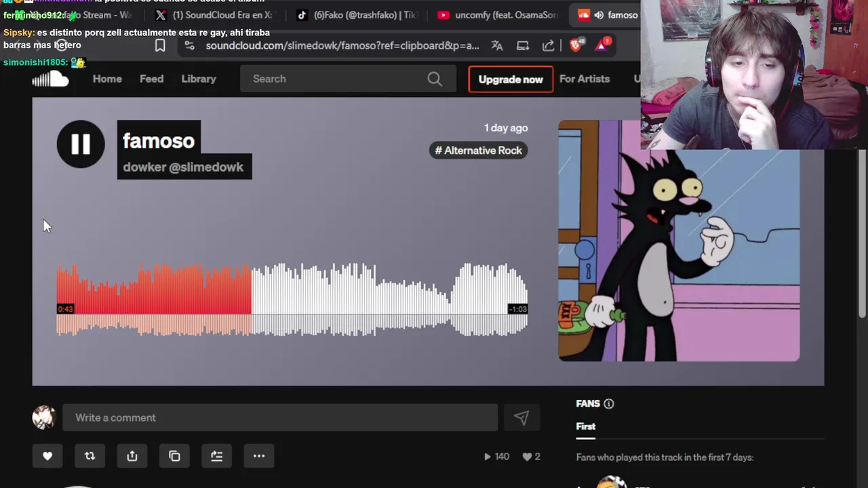Open site information icon in address bar
The height and width of the screenshot is (488, 868).
coord(189,45)
